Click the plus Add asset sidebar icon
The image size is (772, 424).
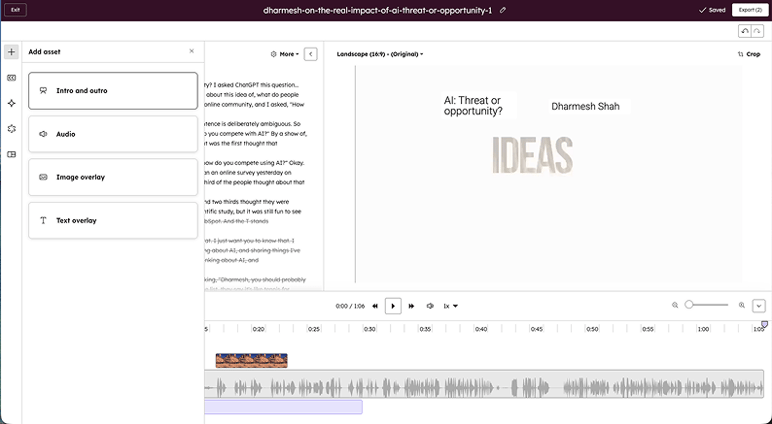click(11, 52)
